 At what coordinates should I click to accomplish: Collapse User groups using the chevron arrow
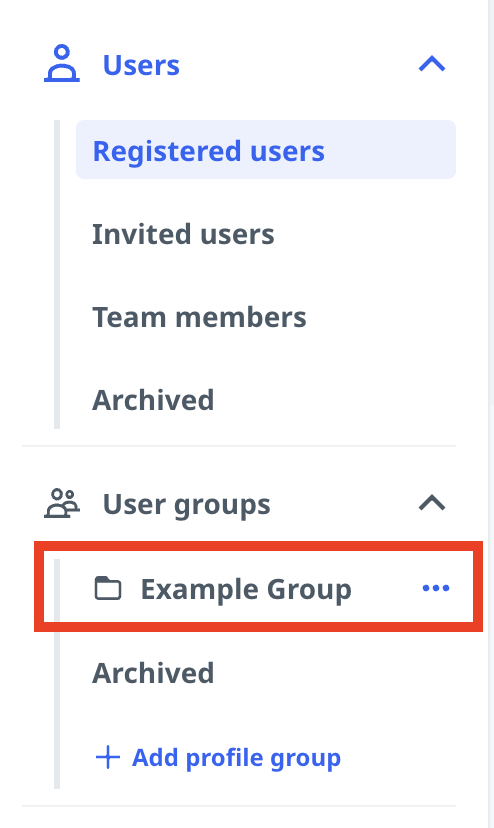coord(432,503)
